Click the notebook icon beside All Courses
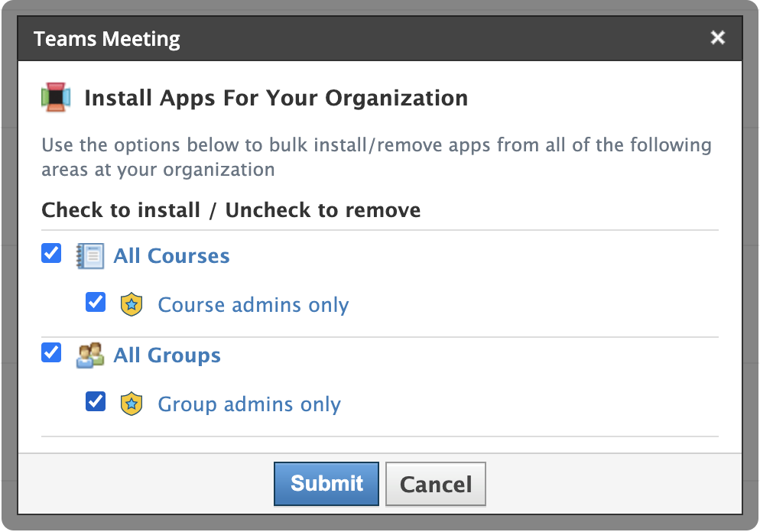760x532 pixels. 90,255
